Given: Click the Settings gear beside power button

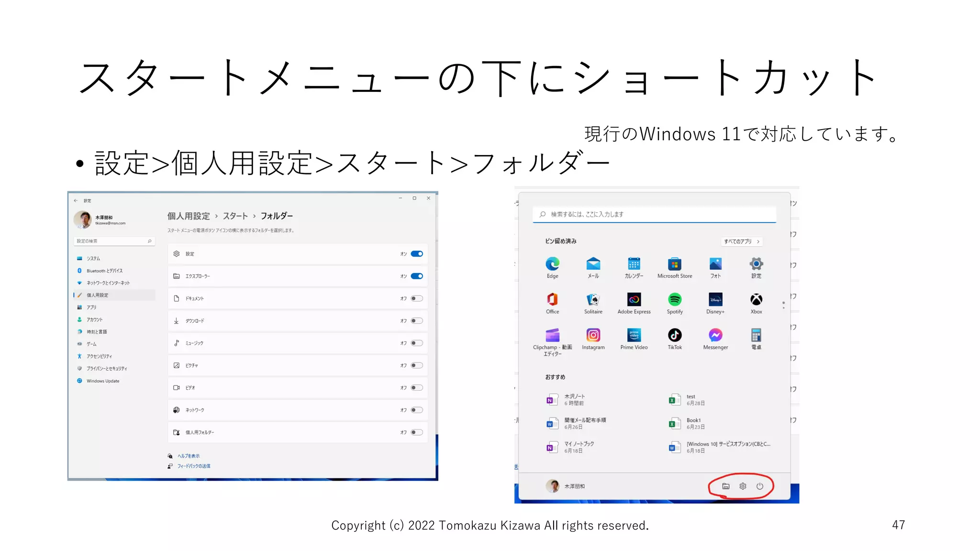Looking at the screenshot, I should click(743, 486).
